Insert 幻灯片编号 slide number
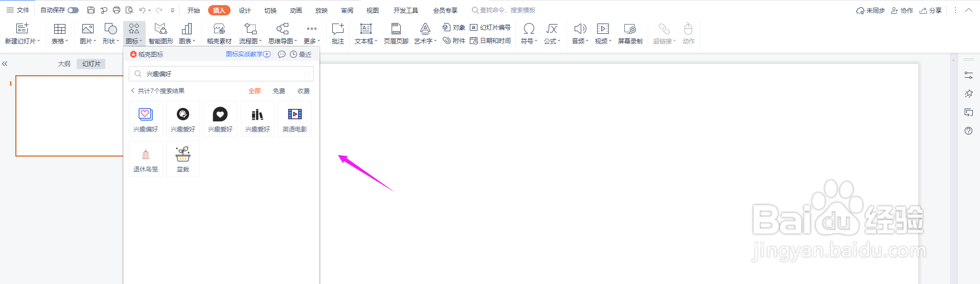980x284 pixels. point(490,27)
